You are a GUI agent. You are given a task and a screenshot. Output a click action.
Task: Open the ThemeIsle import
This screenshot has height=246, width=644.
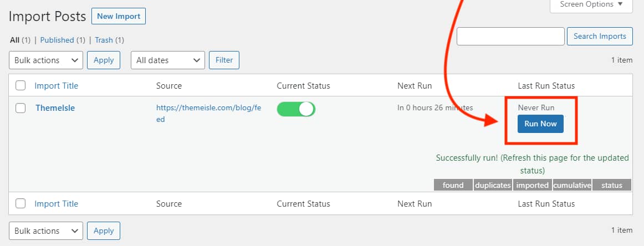55,109
